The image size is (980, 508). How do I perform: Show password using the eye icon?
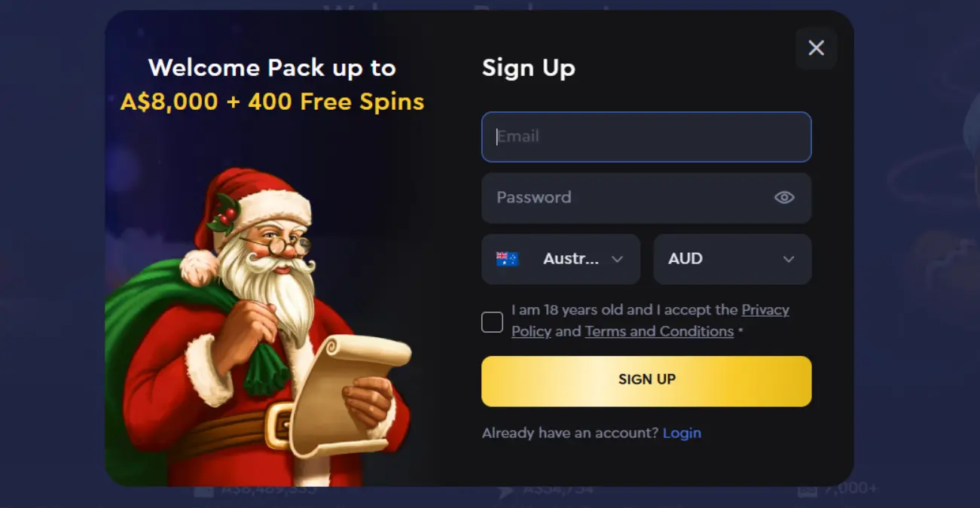point(784,197)
